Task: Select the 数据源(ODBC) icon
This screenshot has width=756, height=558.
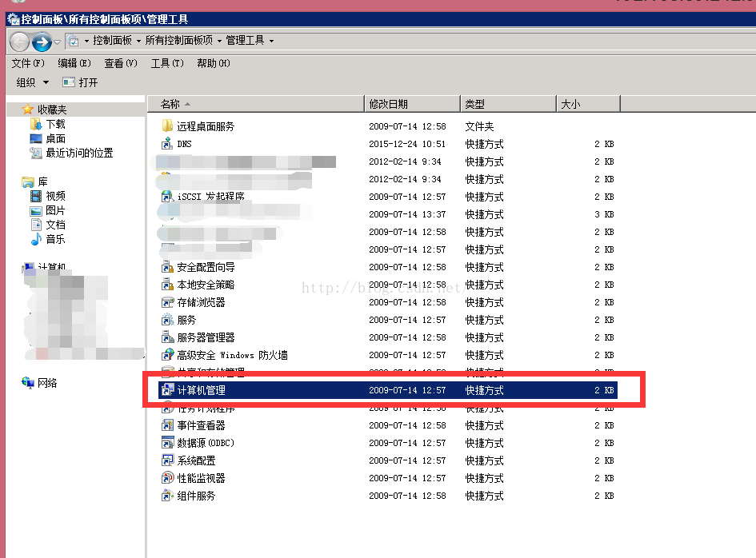Action: point(167,442)
